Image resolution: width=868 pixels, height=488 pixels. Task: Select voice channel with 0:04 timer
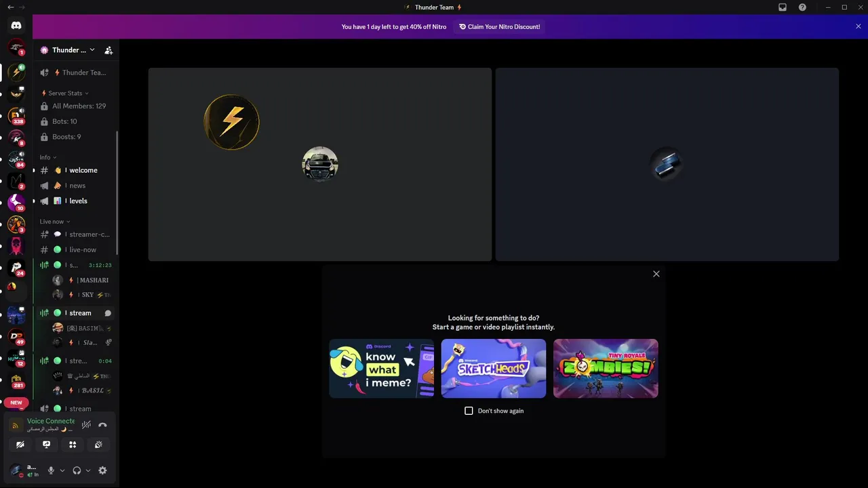point(76,361)
